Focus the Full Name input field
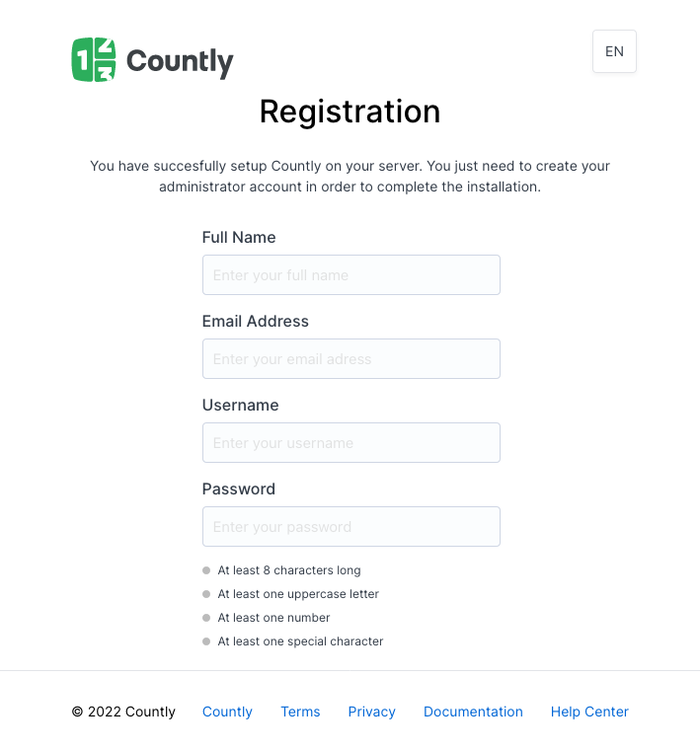 pos(350,275)
